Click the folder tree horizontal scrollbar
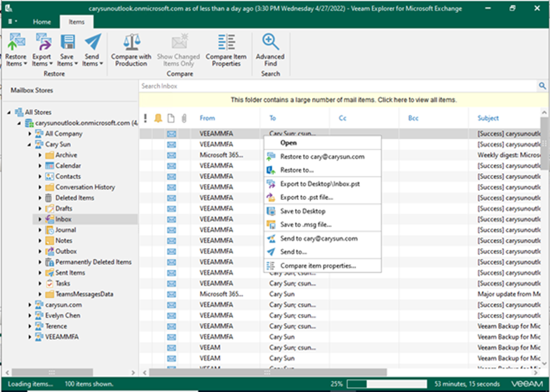 point(52,372)
